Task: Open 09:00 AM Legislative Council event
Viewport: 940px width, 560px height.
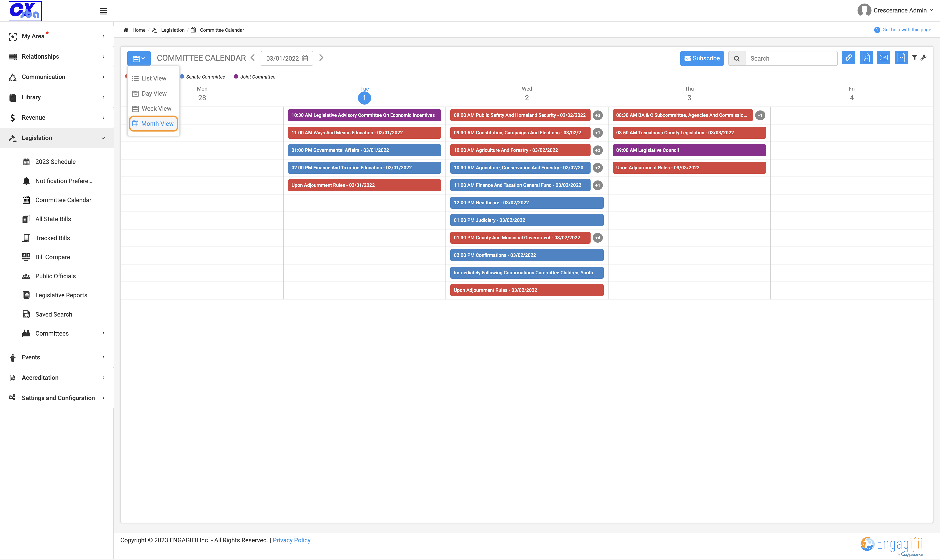Action: click(x=689, y=150)
